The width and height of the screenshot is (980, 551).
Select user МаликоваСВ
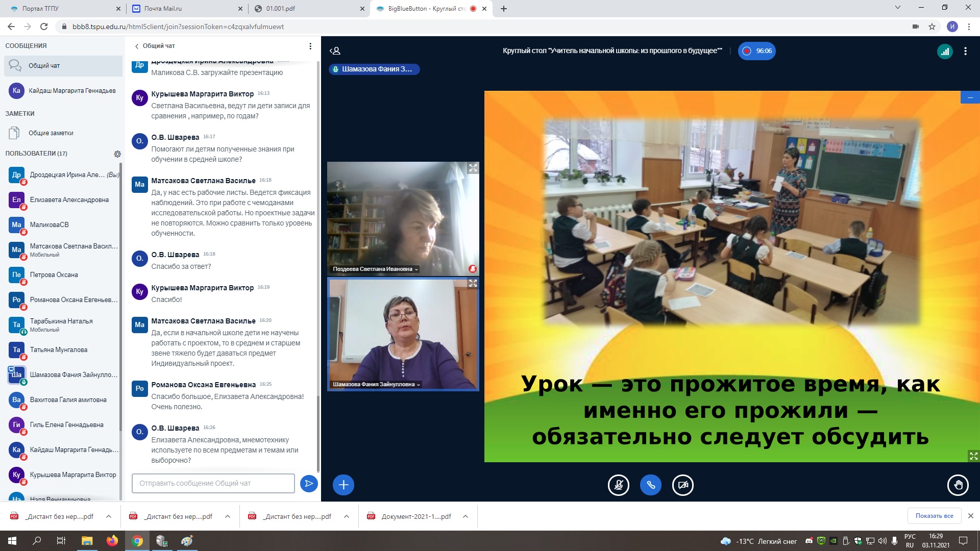[63, 225]
